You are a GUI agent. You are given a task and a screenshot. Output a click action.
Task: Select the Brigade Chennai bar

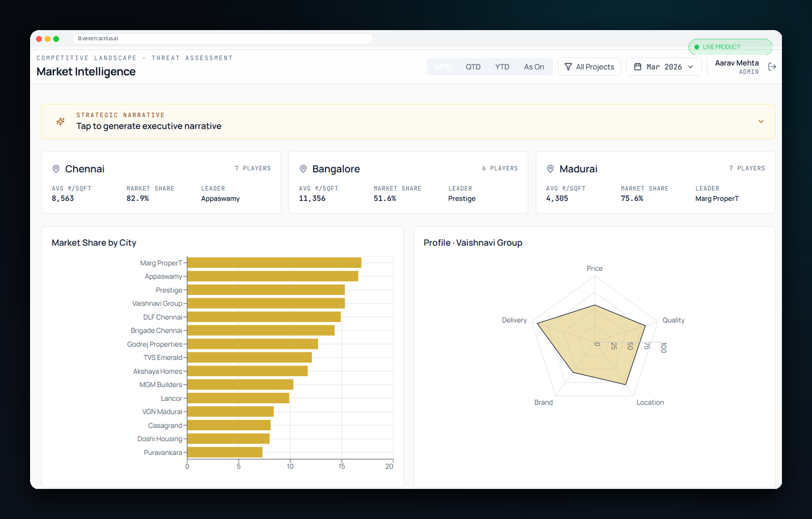click(x=261, y=330)
